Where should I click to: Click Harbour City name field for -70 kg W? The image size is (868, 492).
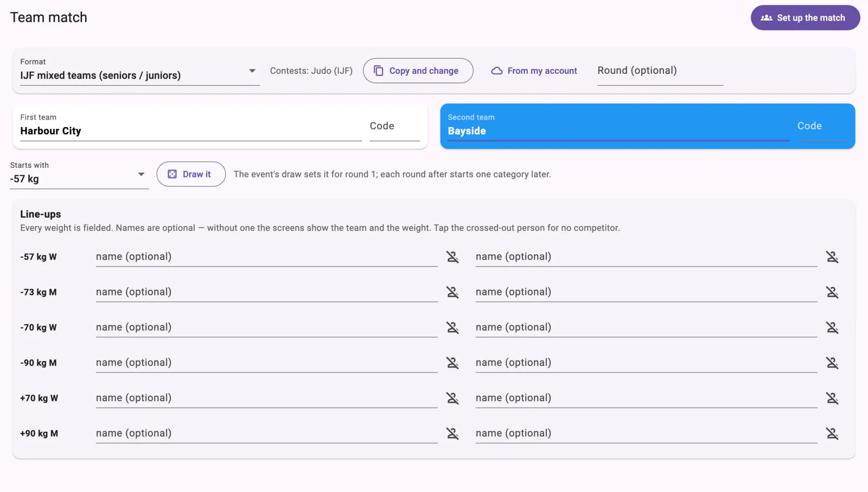click(266, 327)
